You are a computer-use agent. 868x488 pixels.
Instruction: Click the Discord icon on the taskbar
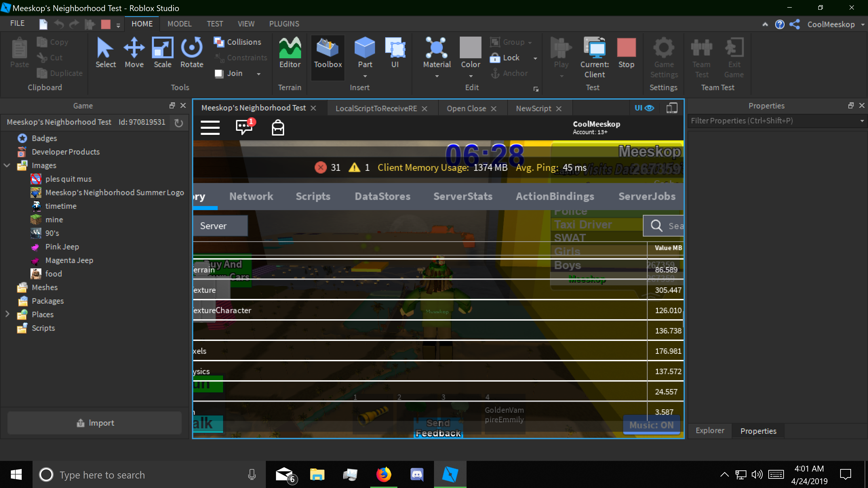417,474
